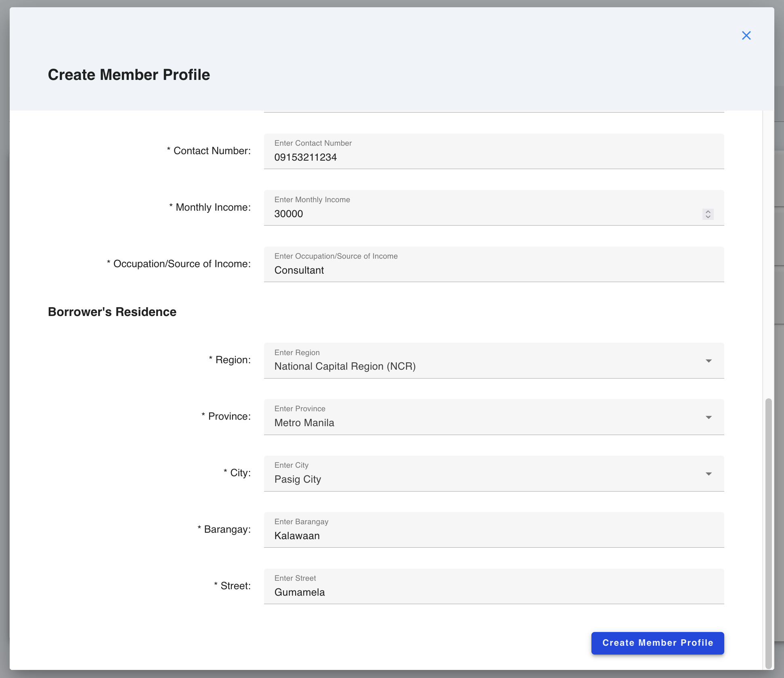
Task: Click the Borrower's Residence section heading
Action: point(112,311)
